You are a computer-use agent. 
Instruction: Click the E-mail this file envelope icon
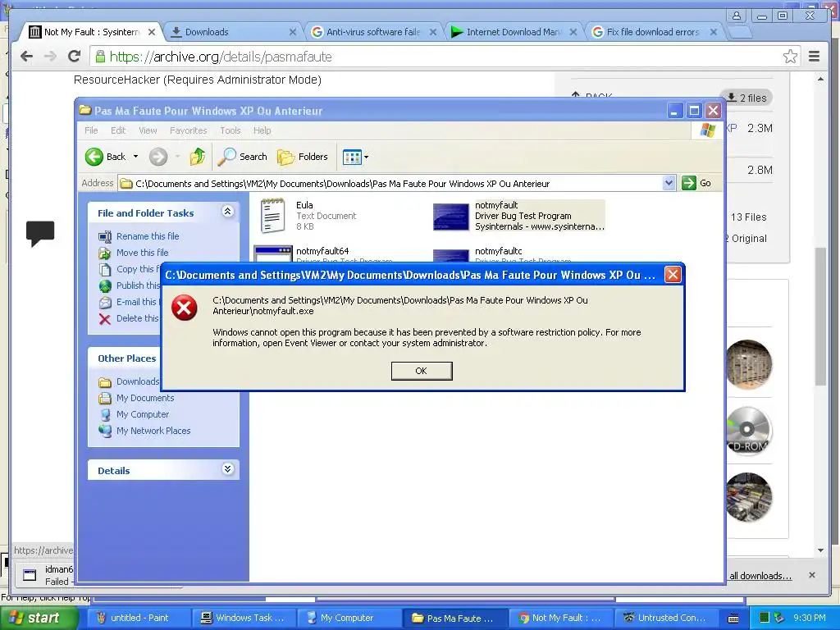(105, 303)
